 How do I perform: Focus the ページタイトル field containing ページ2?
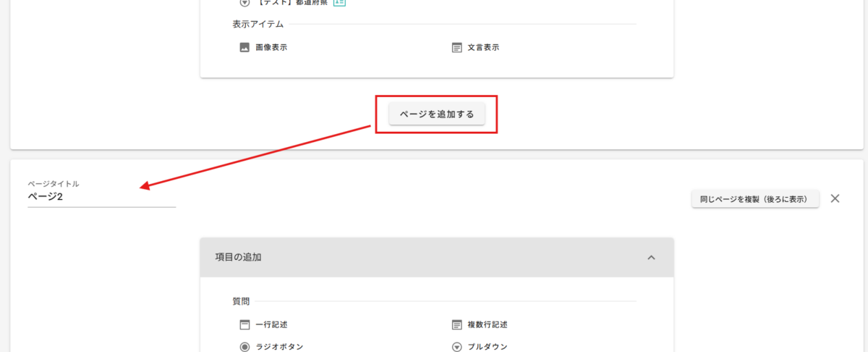click(101, 197)
